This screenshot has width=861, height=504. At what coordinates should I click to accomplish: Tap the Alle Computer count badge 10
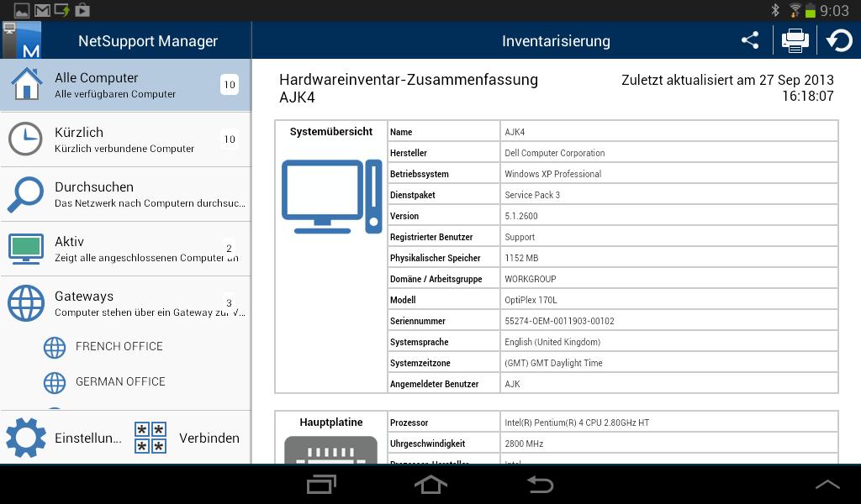pos(230,85)
